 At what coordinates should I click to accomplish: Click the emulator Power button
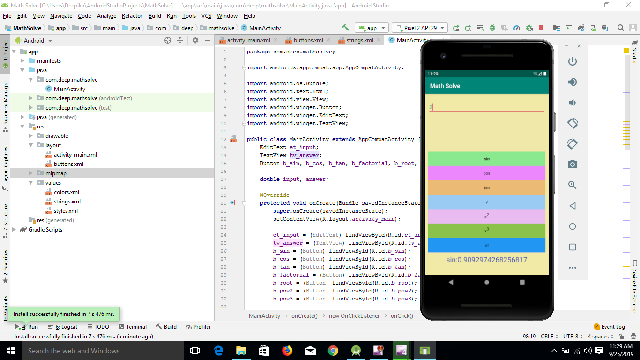pyautogui.click(x=572, y=61)
